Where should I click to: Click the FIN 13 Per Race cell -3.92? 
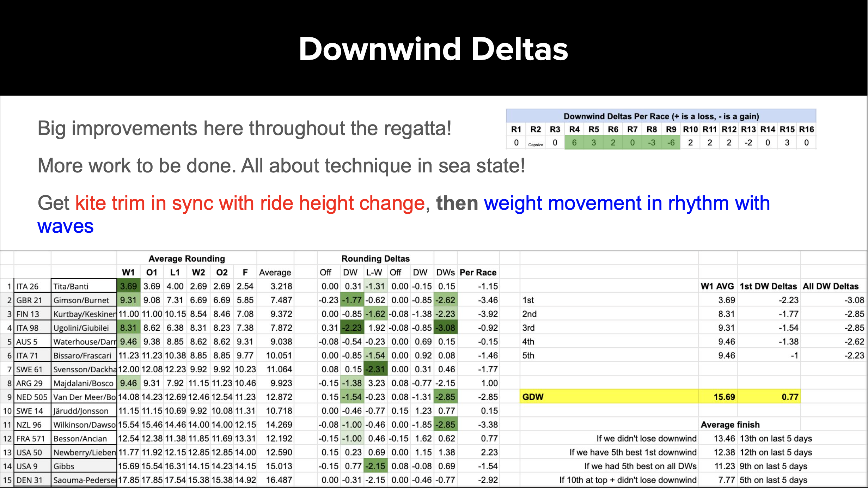tap(478, 314)
